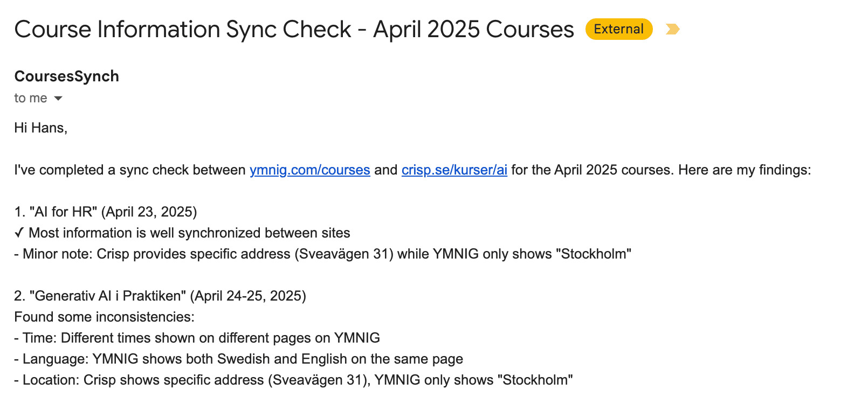Click the "Hi Hans," greeting
Viewport: 868px width, 404px height.
[x=40, y=128]
